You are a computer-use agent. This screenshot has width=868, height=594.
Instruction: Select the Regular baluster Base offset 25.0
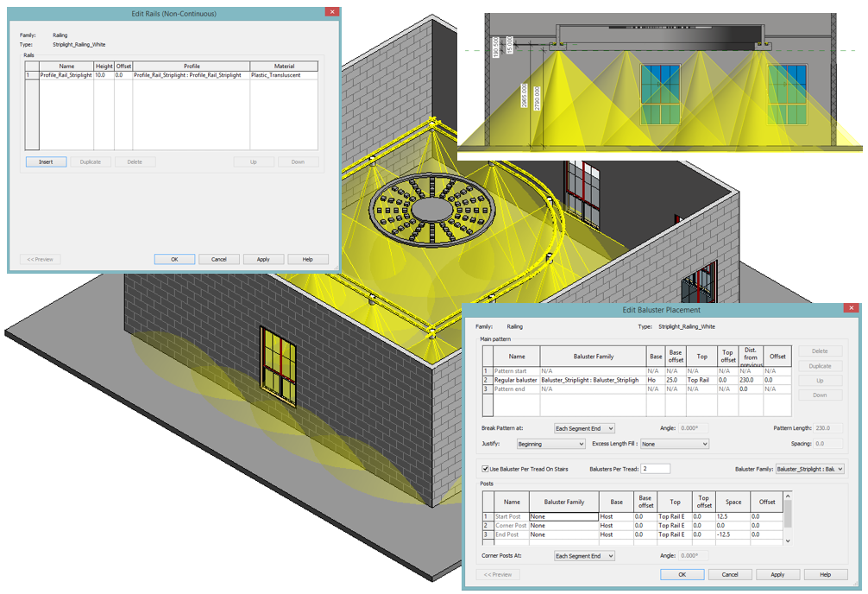pos(676,380)
